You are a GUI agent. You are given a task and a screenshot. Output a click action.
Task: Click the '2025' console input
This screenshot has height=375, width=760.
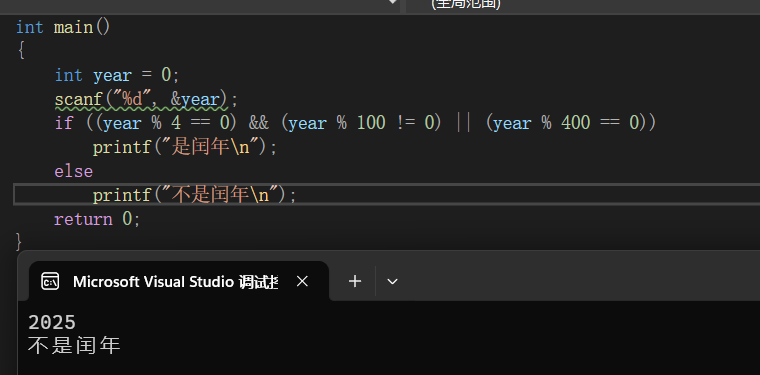click(52, 322)
